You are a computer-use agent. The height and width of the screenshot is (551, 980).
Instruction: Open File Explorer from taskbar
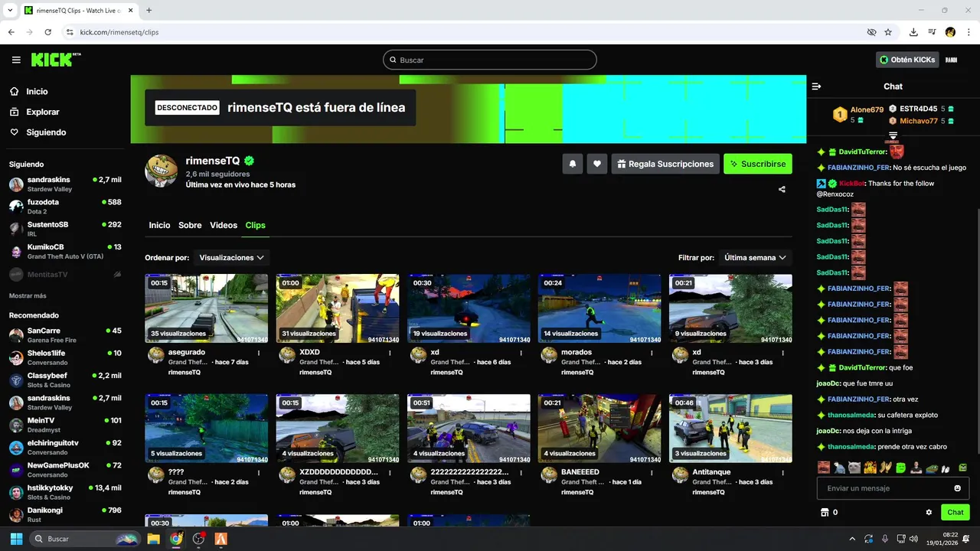click(153, 539)
